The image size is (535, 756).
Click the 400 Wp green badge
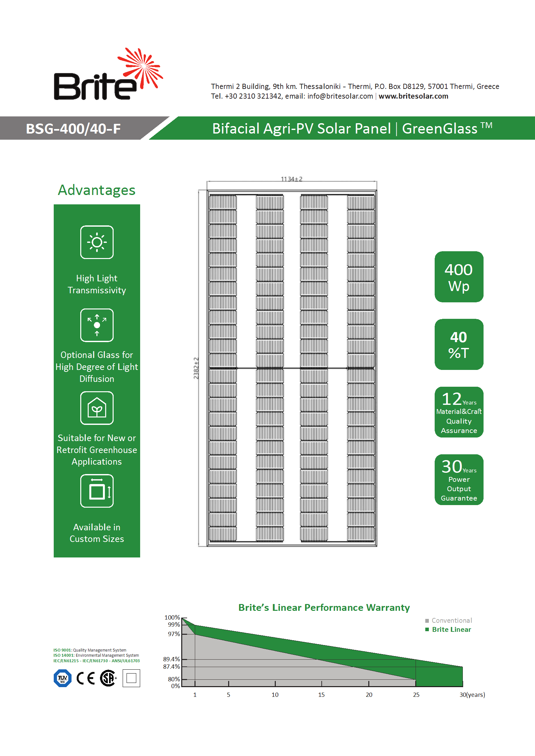click(x=459, y=277)
